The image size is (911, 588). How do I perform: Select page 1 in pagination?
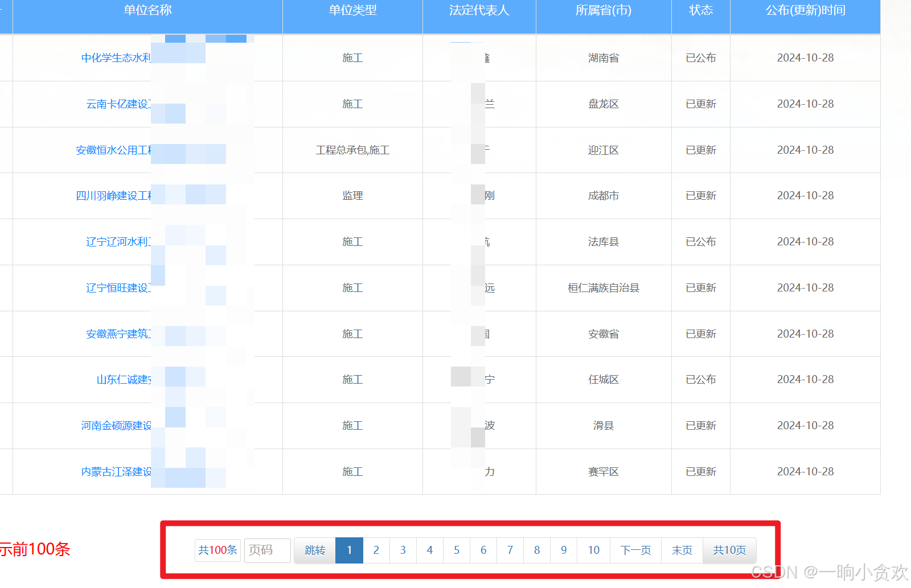[350, 550]
